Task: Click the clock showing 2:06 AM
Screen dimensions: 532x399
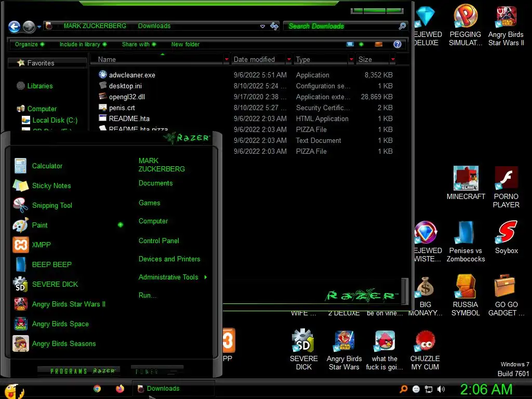Action: pos(486,390)
